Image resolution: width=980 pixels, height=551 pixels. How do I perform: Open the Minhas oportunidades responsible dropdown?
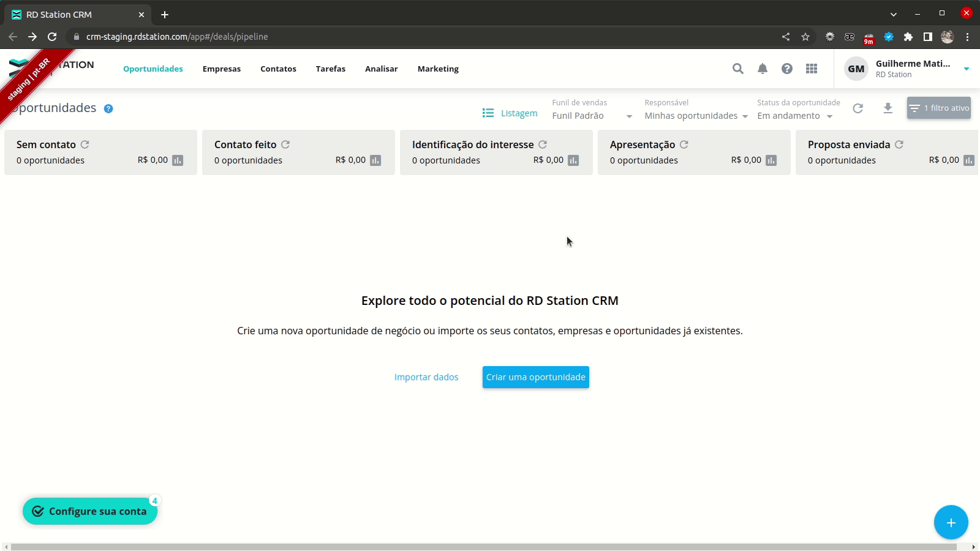point(696,116)
